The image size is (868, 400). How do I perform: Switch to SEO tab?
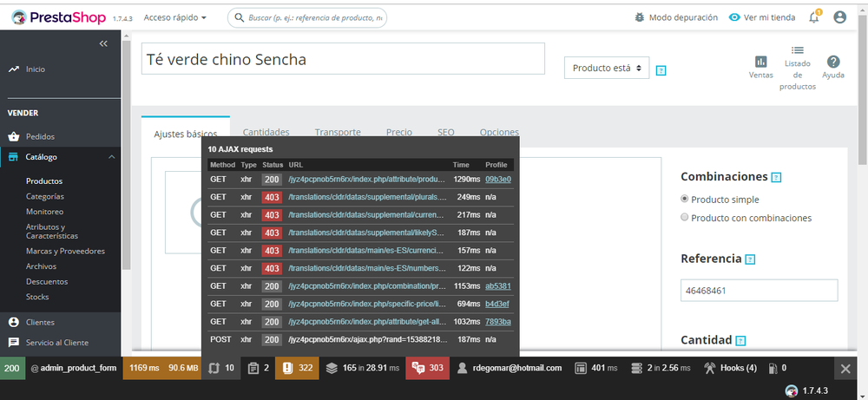(445, 132)
